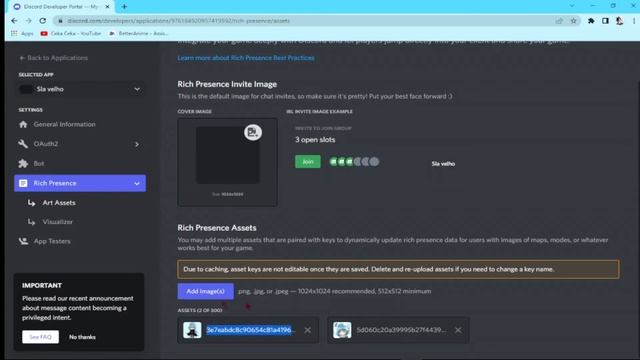Select the highlighted 3e7eabdc asset key field

[250, 330]
